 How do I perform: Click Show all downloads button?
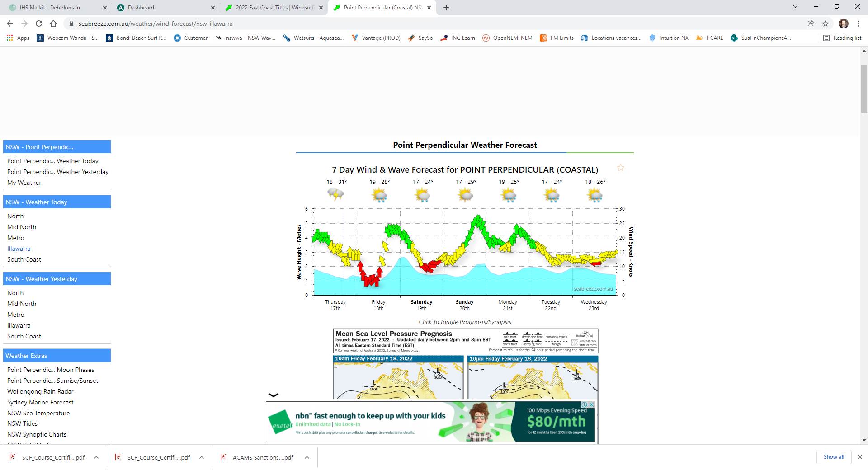point(834,457)
